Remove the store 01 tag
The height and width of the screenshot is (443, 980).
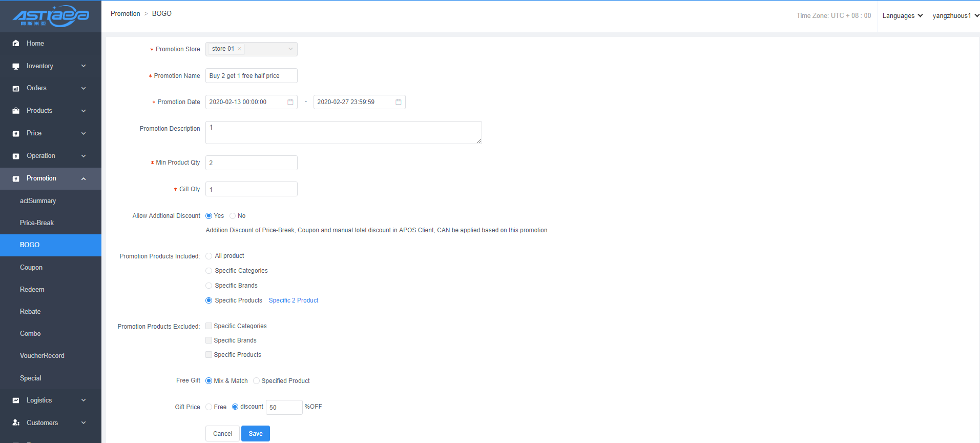[x=239, y=49]
